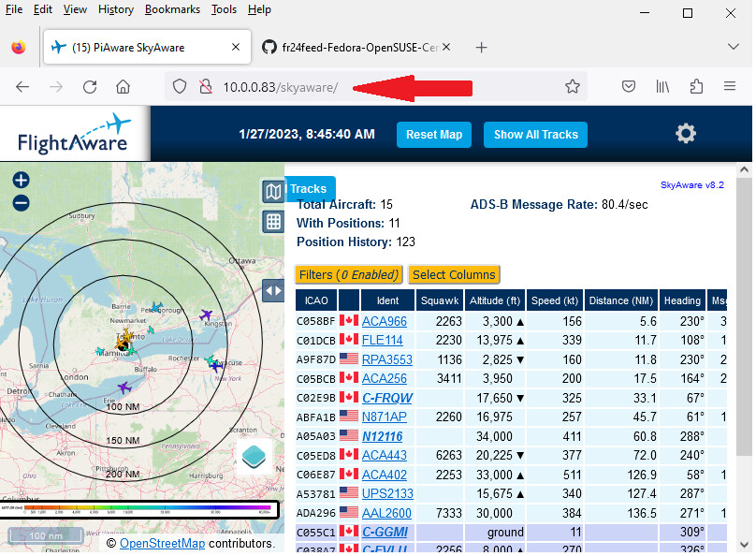Open SkyAware settings gear icon

tap(685, 134)
